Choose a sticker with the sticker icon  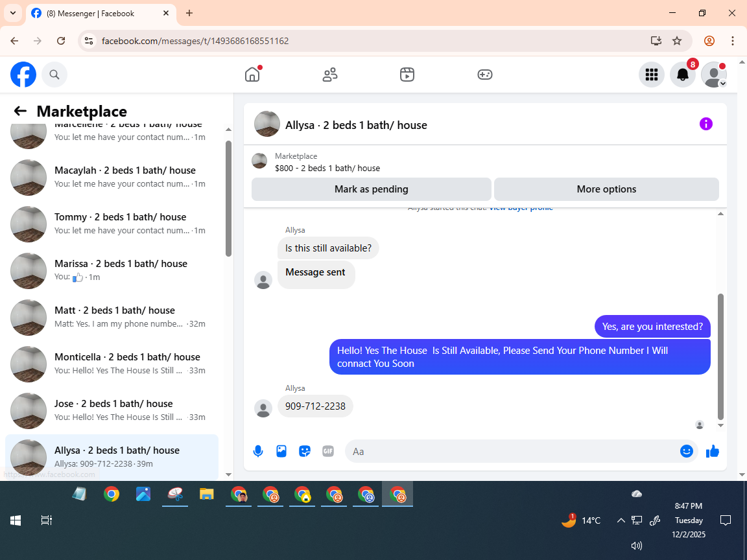[x=305, y=451]
